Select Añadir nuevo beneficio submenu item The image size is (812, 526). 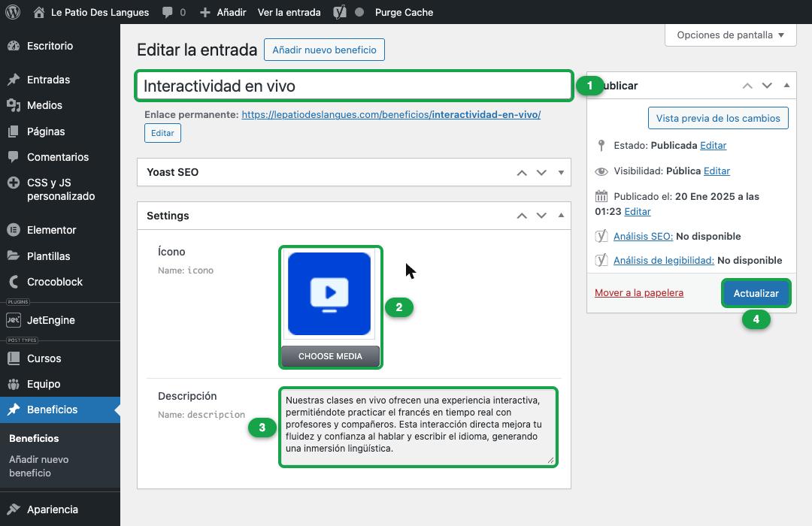(38, 466)
